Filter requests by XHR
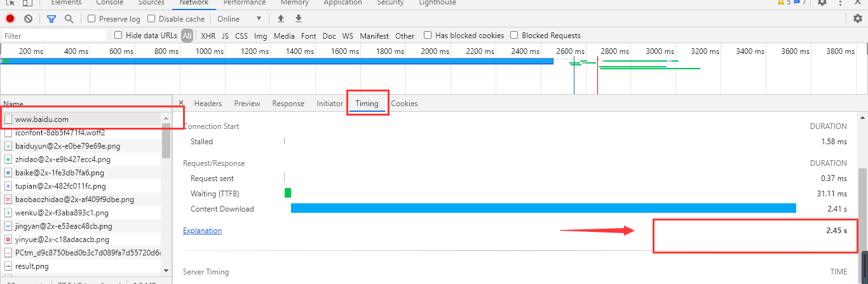The height and width of the screenshot is (284, 868). 208,36
